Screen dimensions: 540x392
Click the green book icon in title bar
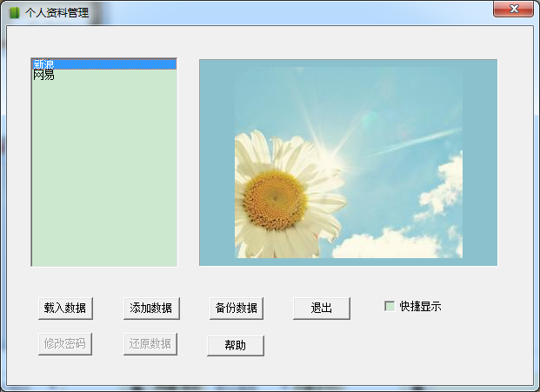tap(14, 13)
